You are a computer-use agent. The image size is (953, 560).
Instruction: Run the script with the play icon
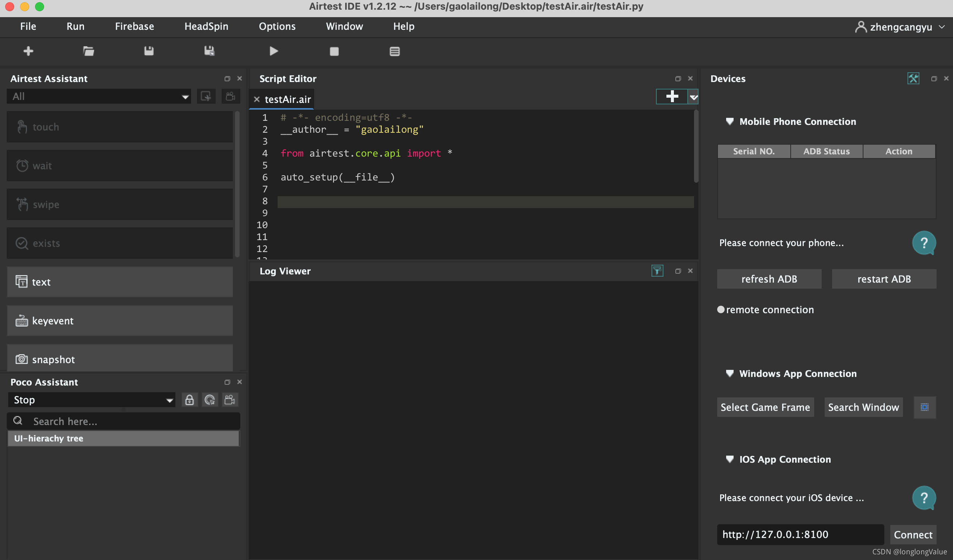[x=274, y=51]
